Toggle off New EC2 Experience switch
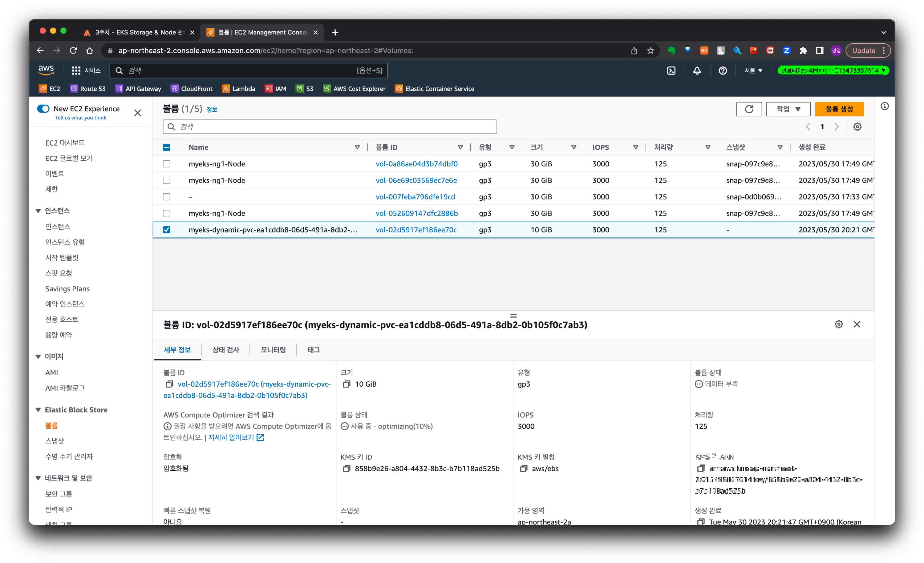Image resolution: width=924 pixels, height=563 pixels. 43,109
